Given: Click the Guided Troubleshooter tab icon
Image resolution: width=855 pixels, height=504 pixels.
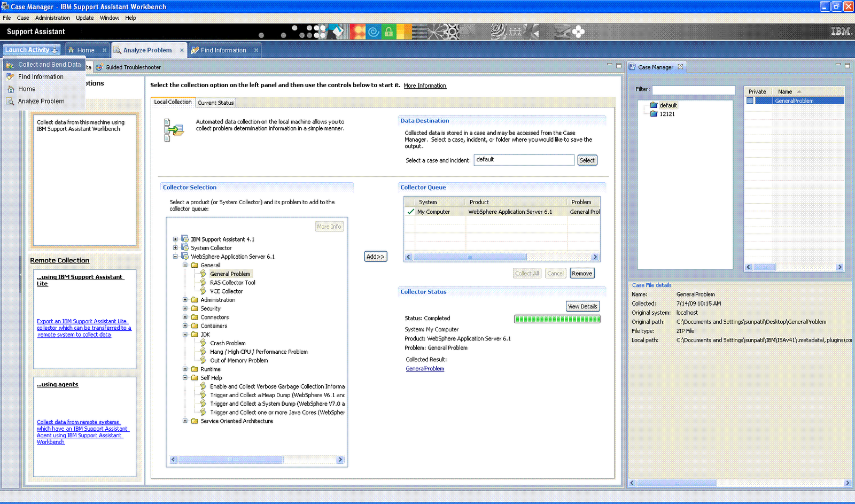Looking at the screenshot, I should 99,67.
